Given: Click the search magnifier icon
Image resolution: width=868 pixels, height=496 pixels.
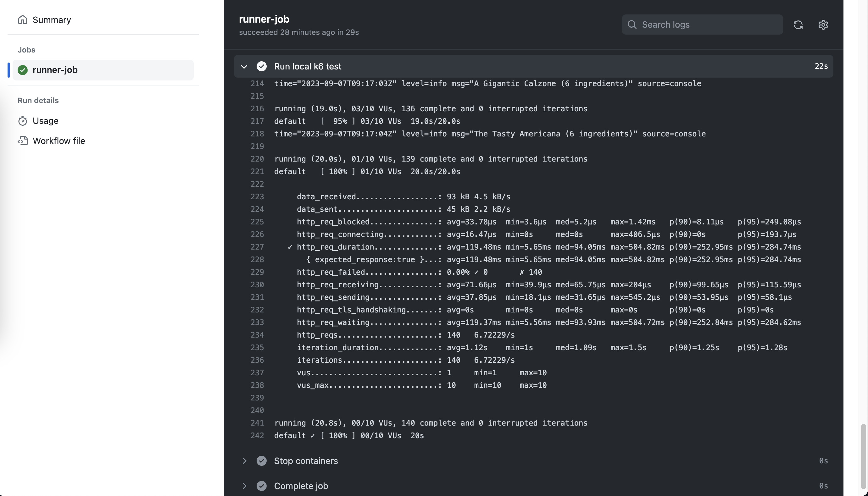Looking at the screenshot, I should [x=632, y=25].
